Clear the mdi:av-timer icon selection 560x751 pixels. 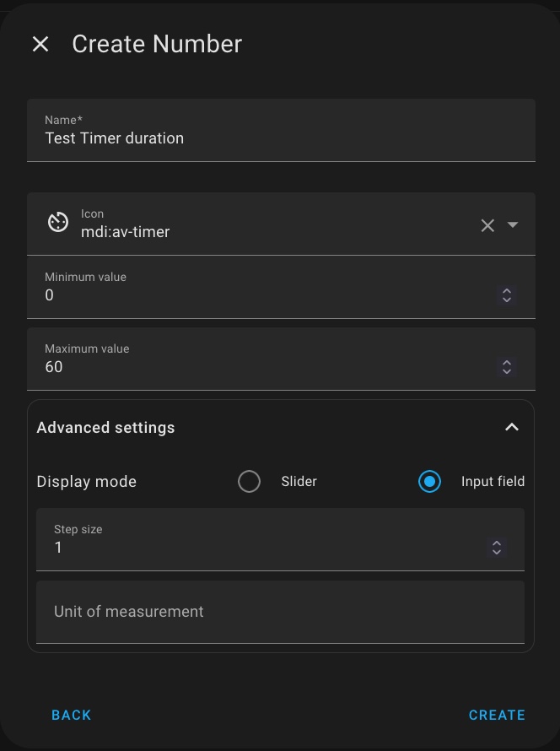pos(487,225)
